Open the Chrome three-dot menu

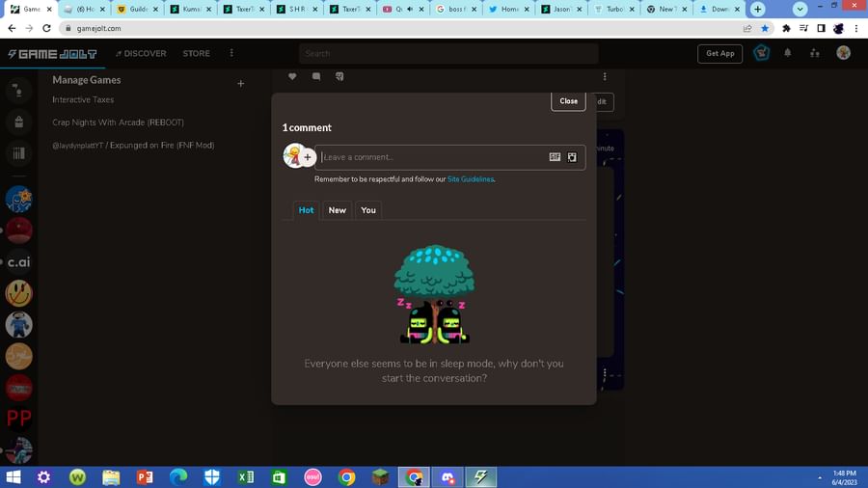tap(856, 28)
